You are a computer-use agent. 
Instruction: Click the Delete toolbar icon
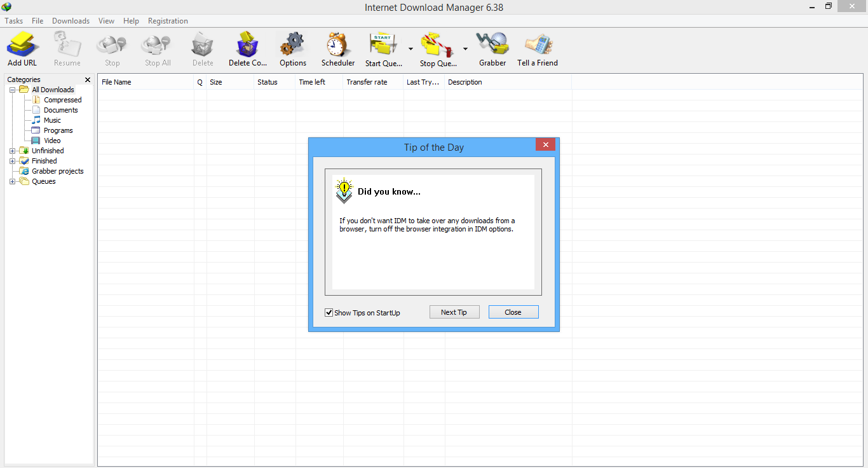pos(203,45)
